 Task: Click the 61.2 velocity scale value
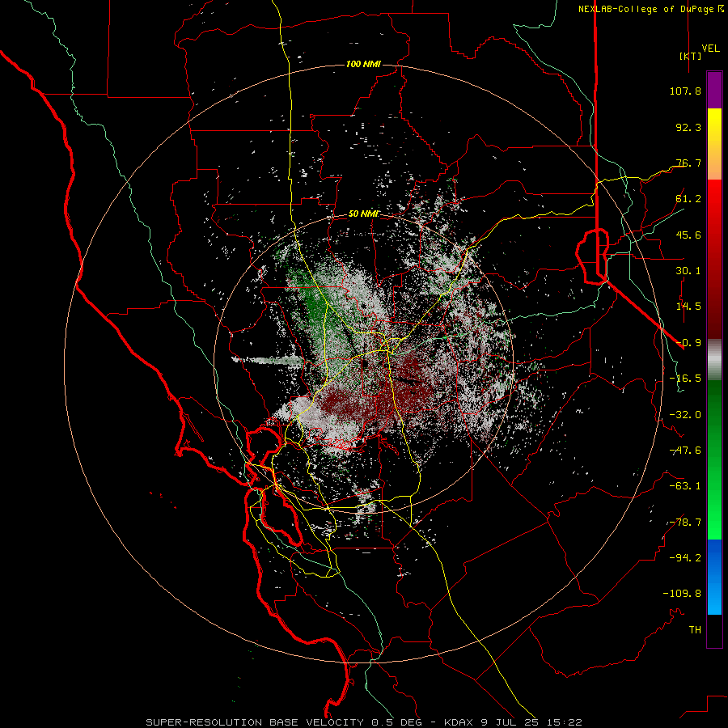click(x=688, y=199)
